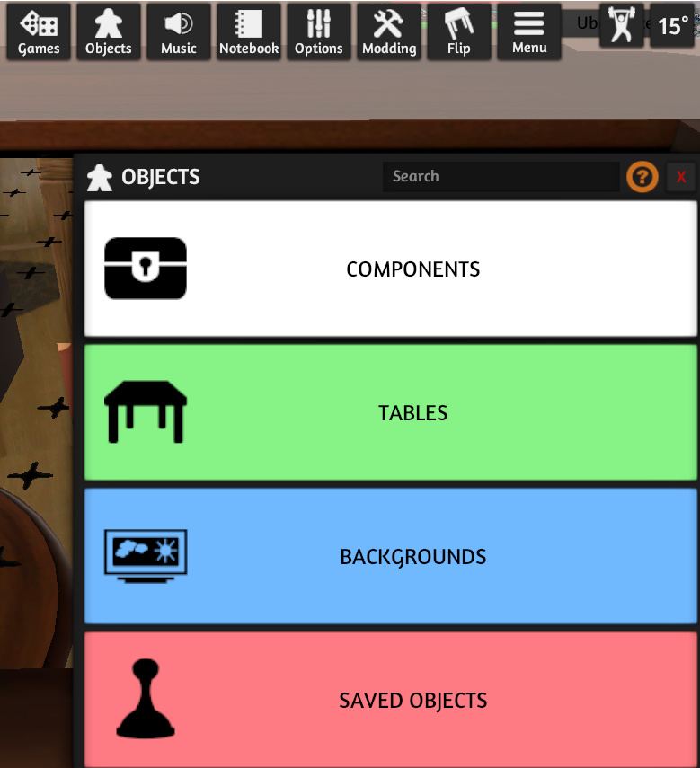Select the Components category
The width and height of the screenshot is (700, 768).
coord(390,269)
